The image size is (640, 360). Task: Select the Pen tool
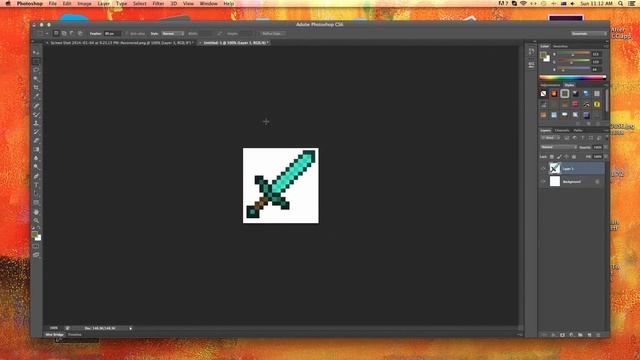point(36,176)
